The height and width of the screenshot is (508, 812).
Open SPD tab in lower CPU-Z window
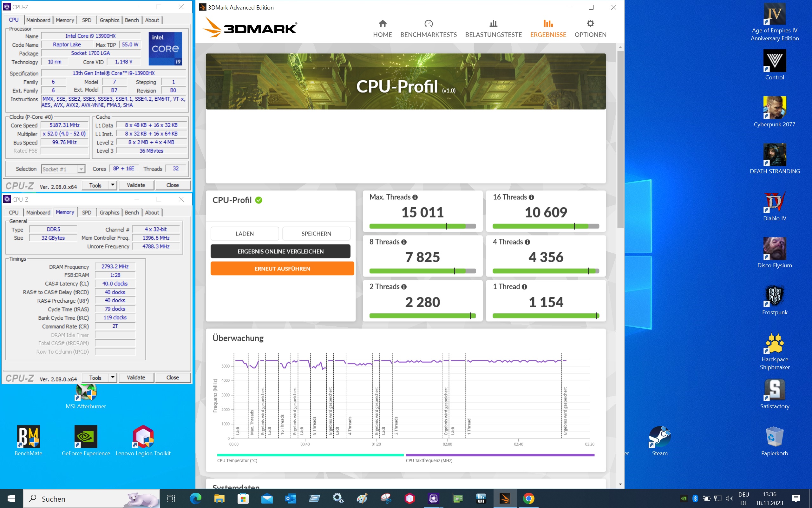87,213
